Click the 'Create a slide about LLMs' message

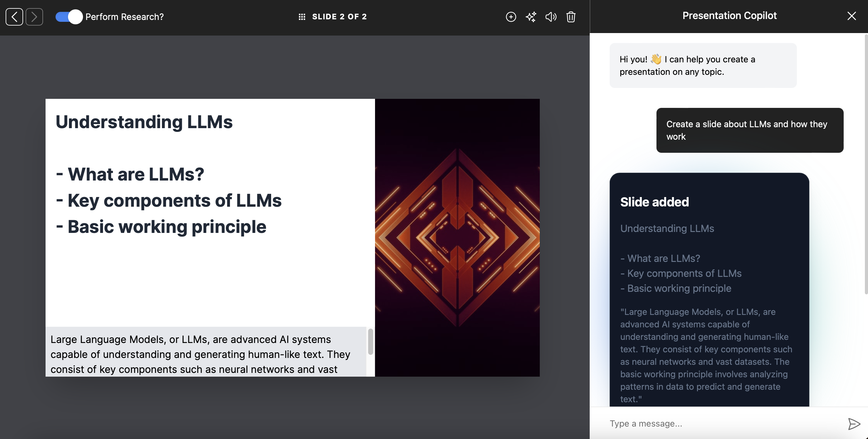tap(749, 130)
